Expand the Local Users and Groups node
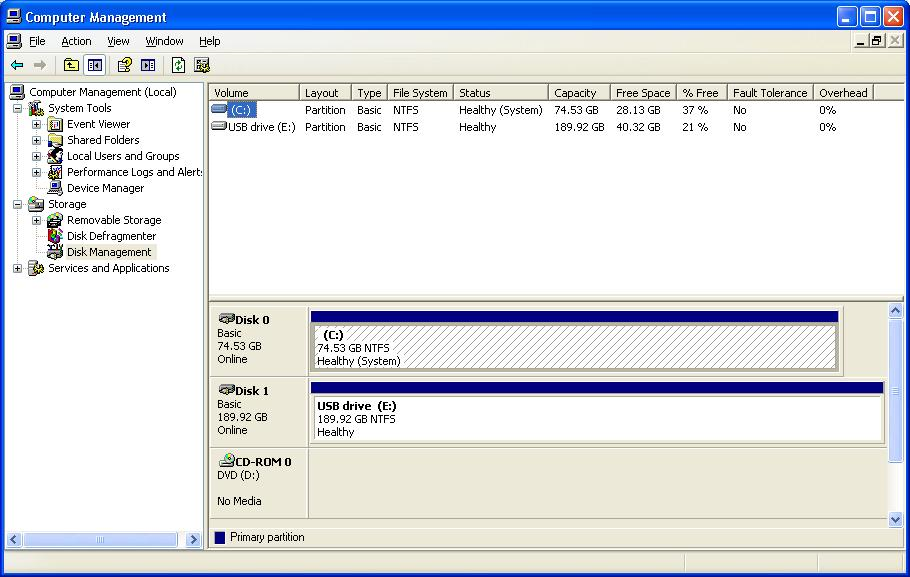The height and width of the screenshot is (577, 910). point(37,156)
